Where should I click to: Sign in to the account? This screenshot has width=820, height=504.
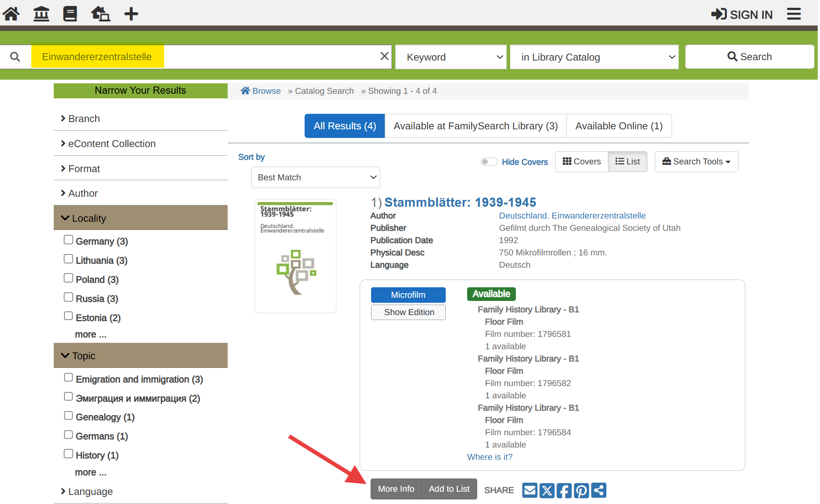[742, 15]
